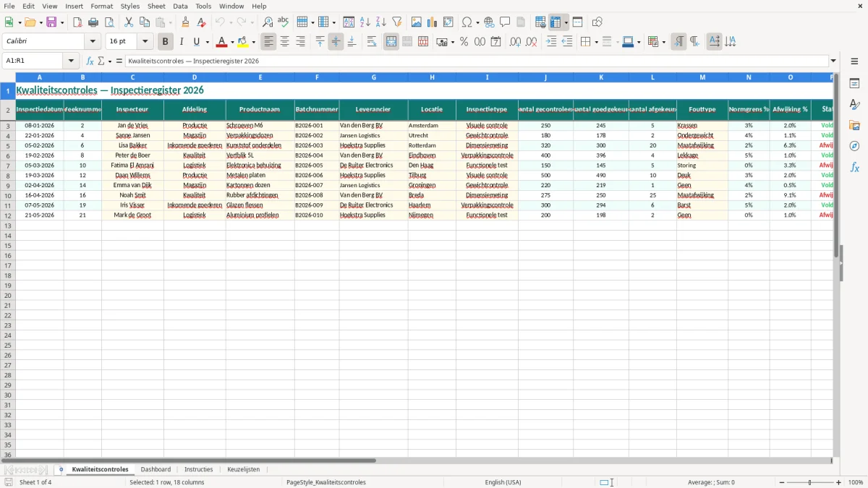Switch to the Dashboard sheet tab

point(156,469)
